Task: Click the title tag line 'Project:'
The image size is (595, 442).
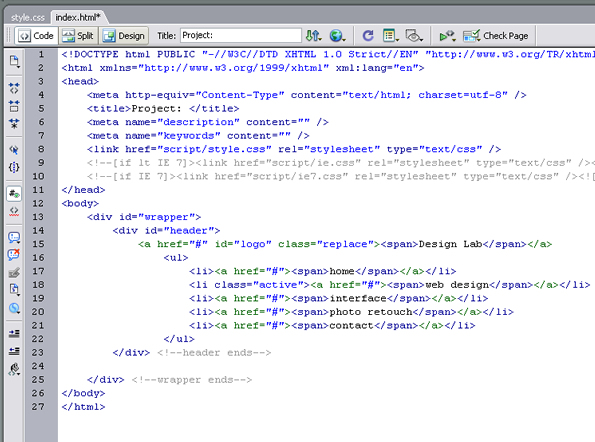Action: pyautogui.click(x=163, y=109)
